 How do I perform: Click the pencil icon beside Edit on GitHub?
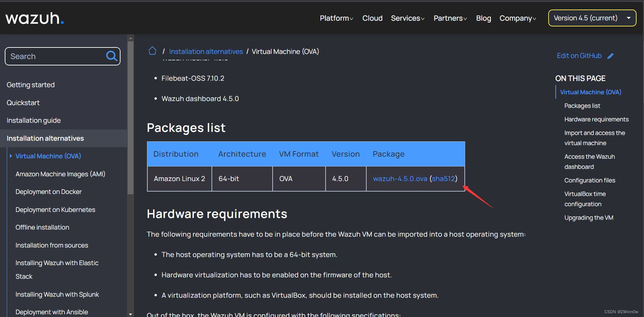(x=610, y=56)
